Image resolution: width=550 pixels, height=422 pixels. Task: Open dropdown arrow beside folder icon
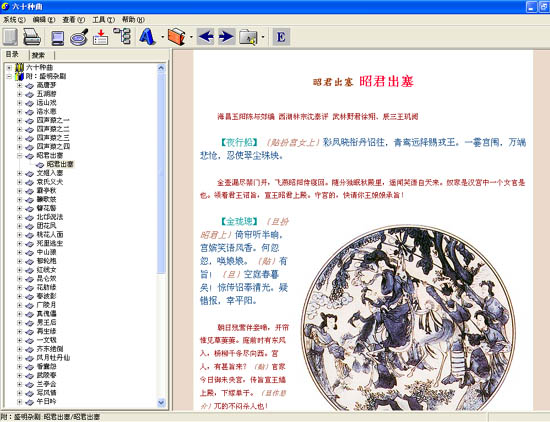click(x=263, y=37)
